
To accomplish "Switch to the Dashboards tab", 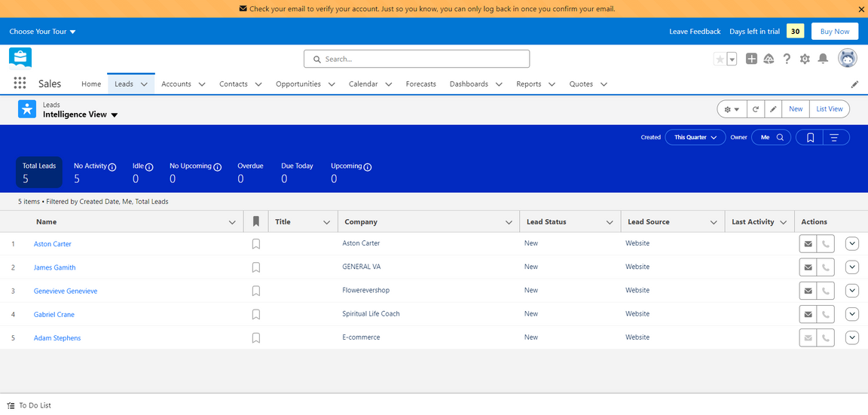I will click(469, 84).
